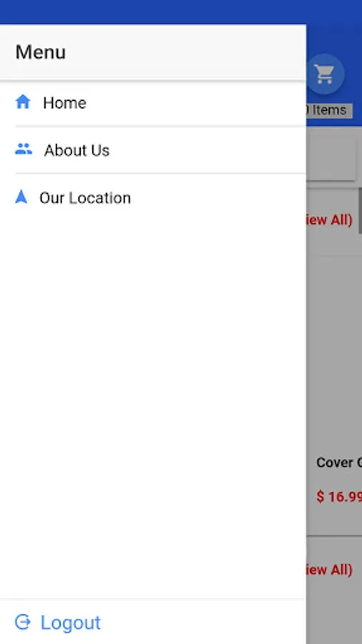This screenshot has width=362, height=644.
Task: Click the Logout arrow-circle icon
Action: point(23,623)
